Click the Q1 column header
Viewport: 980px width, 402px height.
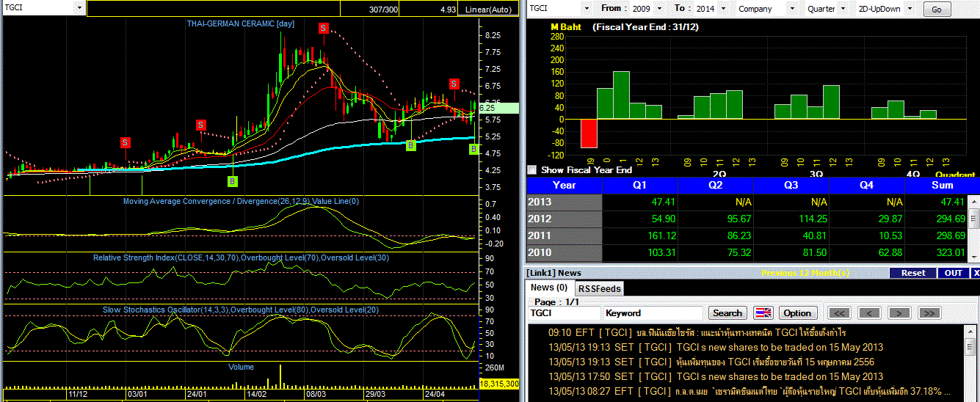pyautogui.click(x=639, y=185)
